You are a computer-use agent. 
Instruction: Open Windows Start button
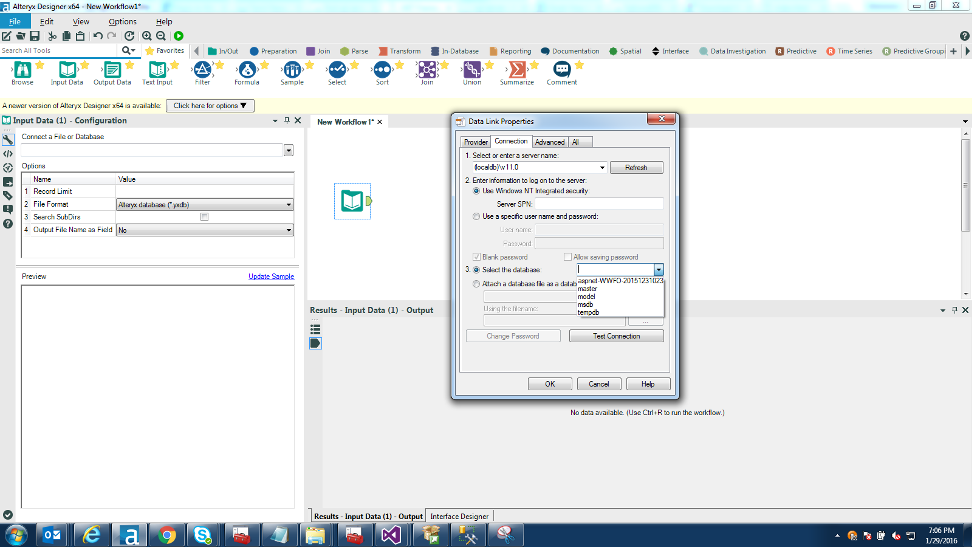coord(16,535)
